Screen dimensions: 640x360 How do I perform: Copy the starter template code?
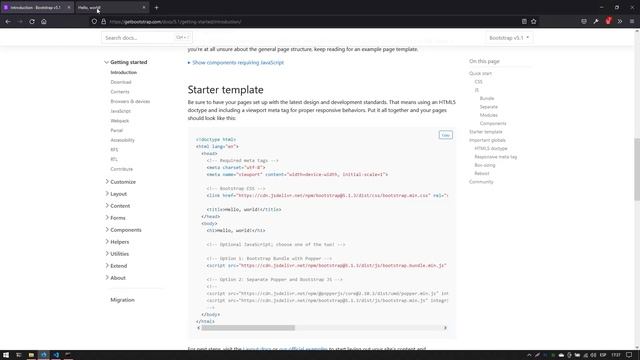[445, 135]
